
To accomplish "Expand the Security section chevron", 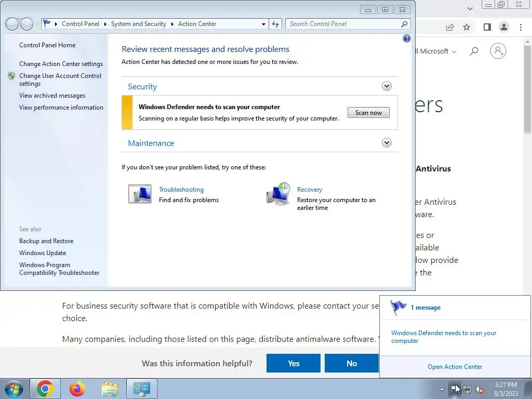I will [x=387, y=86].
